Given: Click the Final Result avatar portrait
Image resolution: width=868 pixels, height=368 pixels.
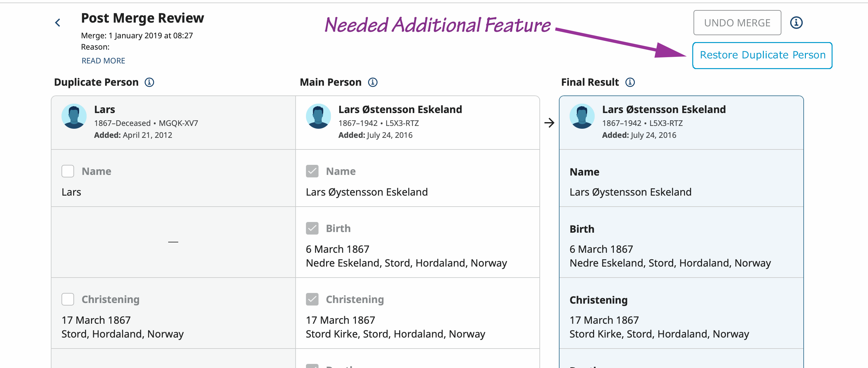Looking at the screenshot, I should click(x=582, y=116).
